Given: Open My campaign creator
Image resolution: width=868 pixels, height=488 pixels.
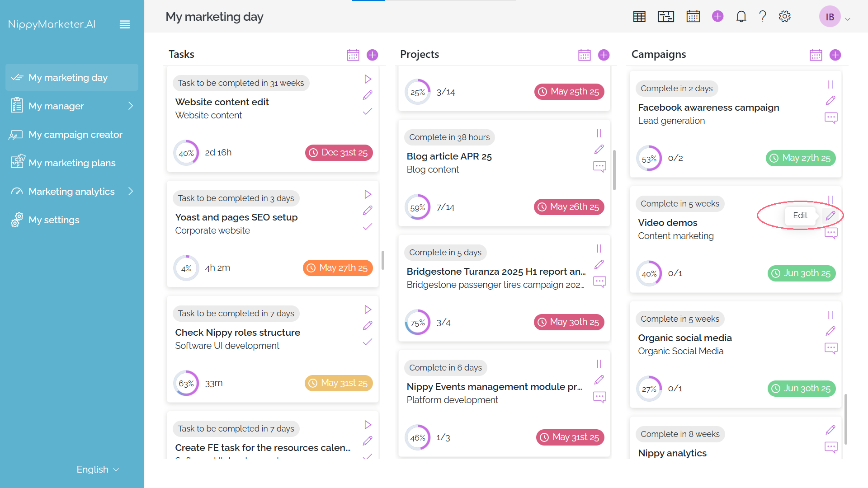Looking at the screenshot, I should (x=72, y=135).
